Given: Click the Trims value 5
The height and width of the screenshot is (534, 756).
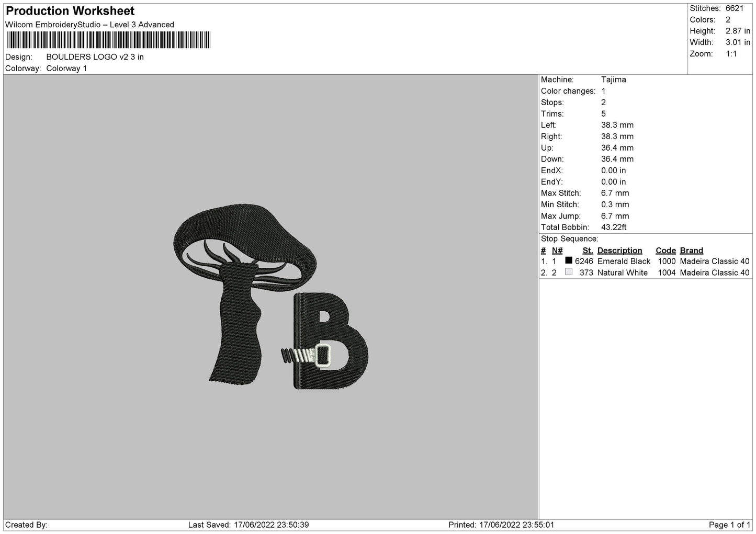Looking at the screenshot, I should (604, 114).
